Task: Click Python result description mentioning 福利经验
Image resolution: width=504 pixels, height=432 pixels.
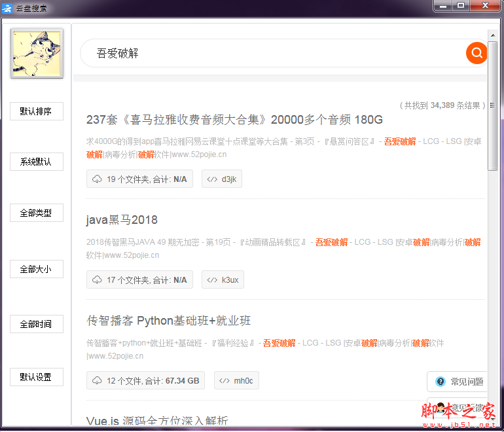Action: pos(265,350)
